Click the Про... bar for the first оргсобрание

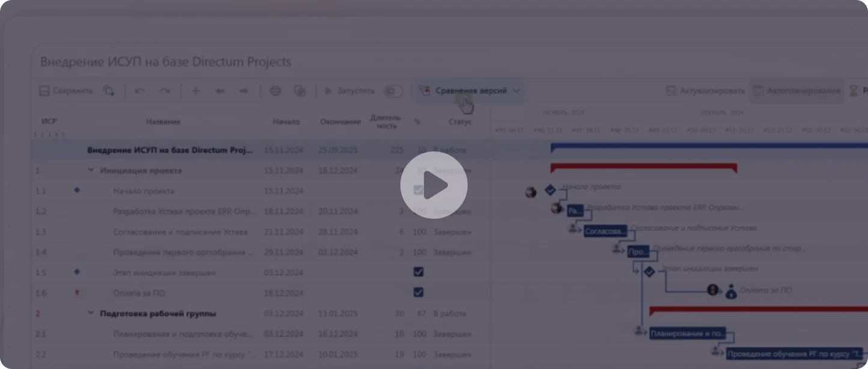point(638,252)
